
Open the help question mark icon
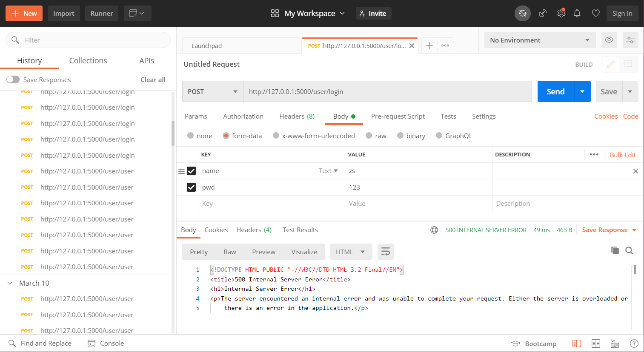click(634, 343)
